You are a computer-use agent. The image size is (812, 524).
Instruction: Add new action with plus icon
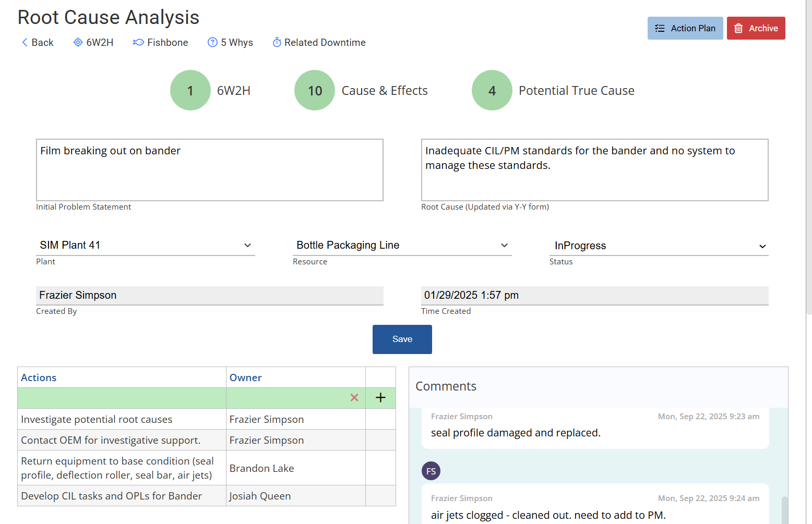pyautogui.click(x=380, y=398)
